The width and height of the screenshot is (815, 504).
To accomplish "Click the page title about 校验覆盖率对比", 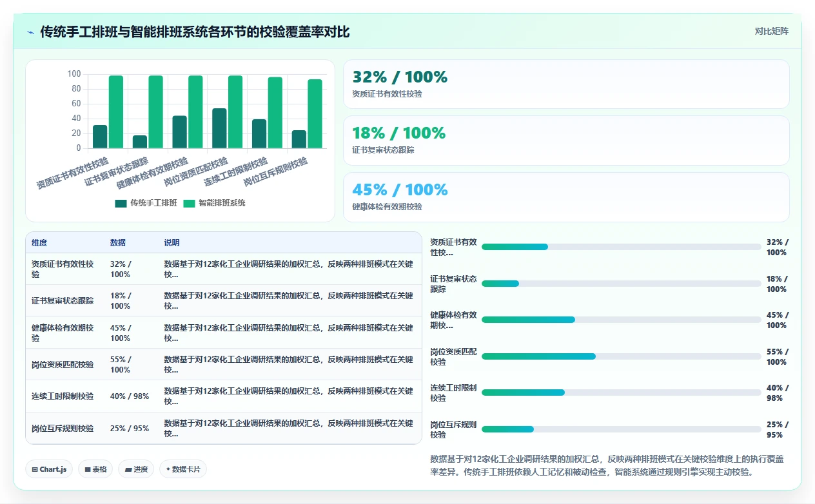I will point(195,32).
